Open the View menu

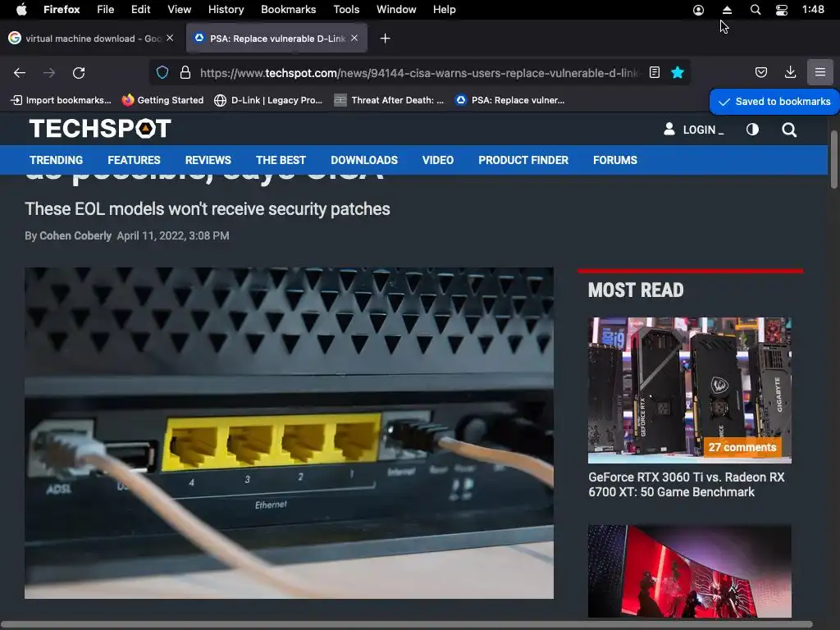pyautogui.click(x=180, y=10)
